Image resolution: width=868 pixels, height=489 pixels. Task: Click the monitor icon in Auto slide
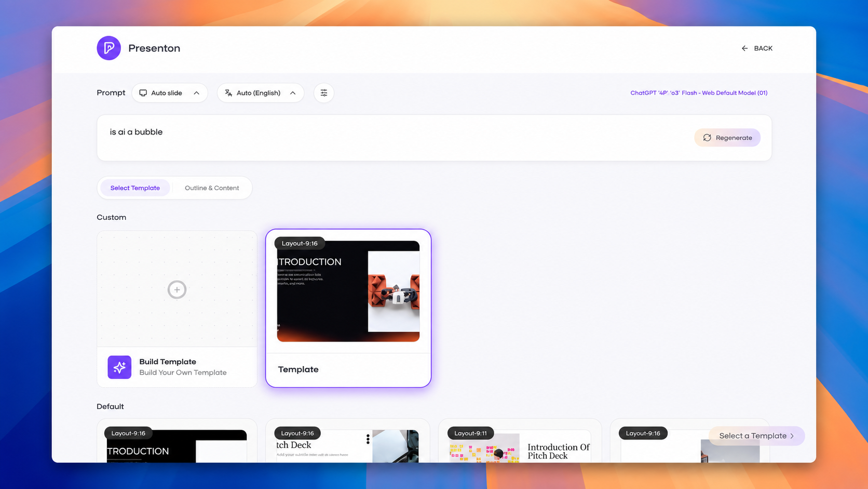[143, 93]
